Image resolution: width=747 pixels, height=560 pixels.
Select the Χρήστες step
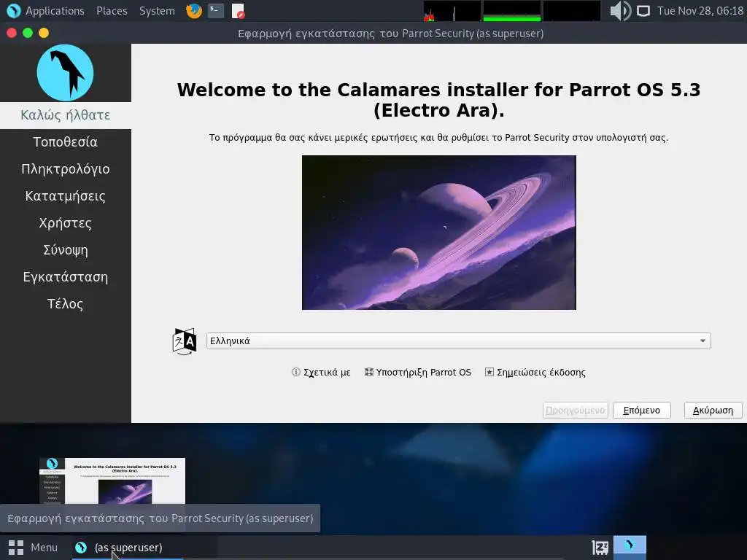click(65, 223)
